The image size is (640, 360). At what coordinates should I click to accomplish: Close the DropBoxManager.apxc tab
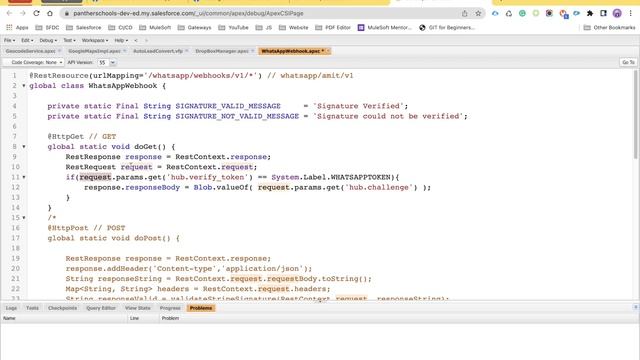[x=253, y=51]
